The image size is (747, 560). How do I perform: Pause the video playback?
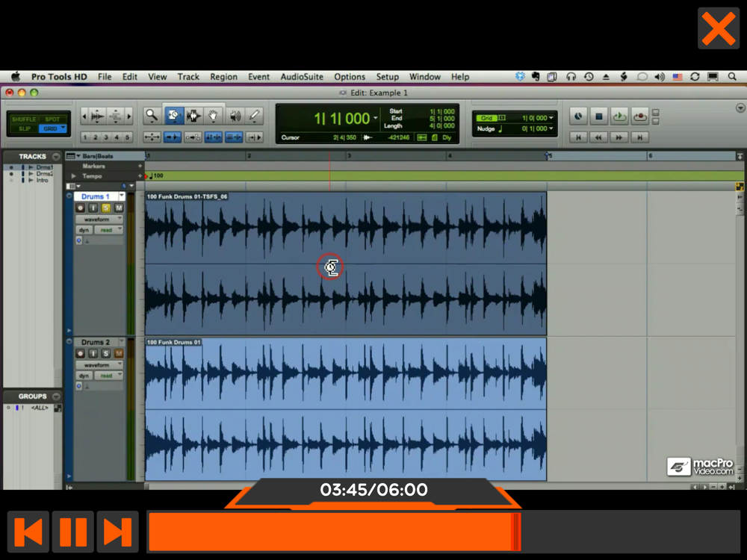tap(73, 532)
